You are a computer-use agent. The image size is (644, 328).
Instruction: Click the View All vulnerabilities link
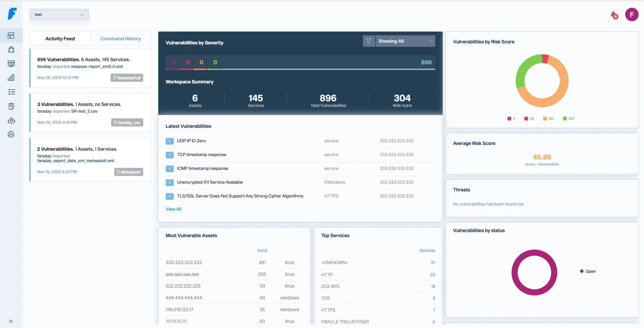(x=173, y=209)
